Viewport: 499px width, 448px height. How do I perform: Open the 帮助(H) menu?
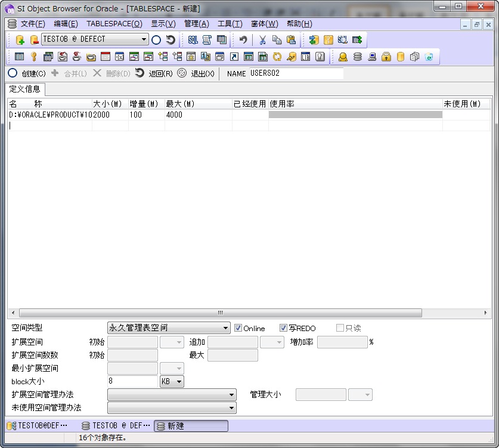[x=299, y=24]
